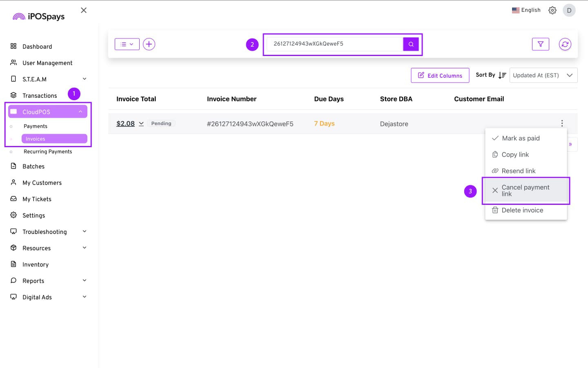Open the list view type dropdown
Image resolution: width=588 pixels, height=368 pixels.
pos(127,44)
